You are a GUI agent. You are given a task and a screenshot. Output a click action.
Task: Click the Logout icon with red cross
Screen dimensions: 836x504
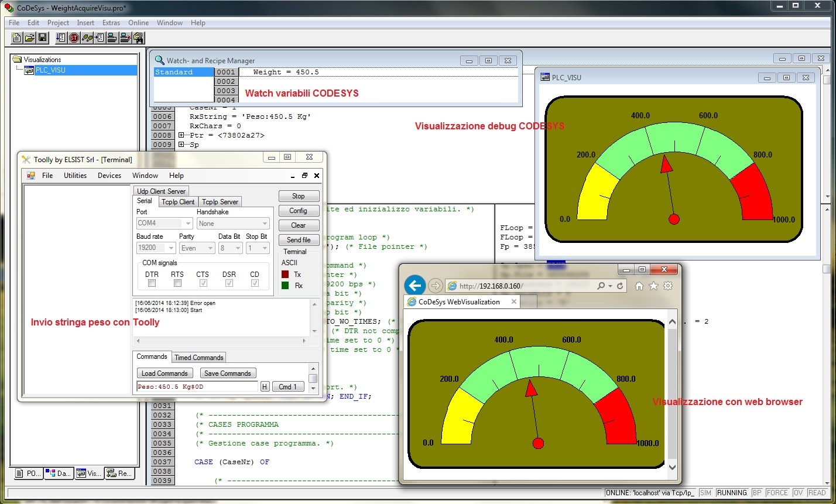pos(125,38)
